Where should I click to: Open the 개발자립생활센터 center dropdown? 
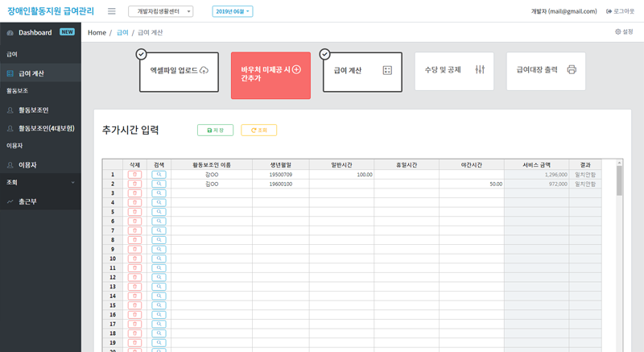[x=160, y=11]
